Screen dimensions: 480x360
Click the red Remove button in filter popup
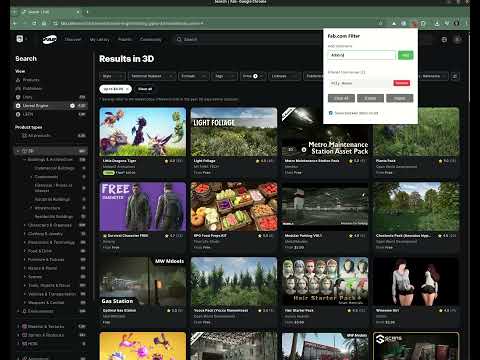[x=402, y=83]
